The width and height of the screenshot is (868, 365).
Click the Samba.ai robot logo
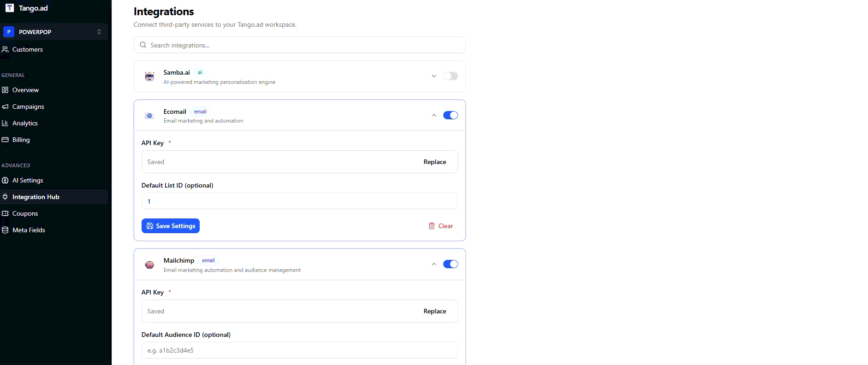click(x=149, y=77)
